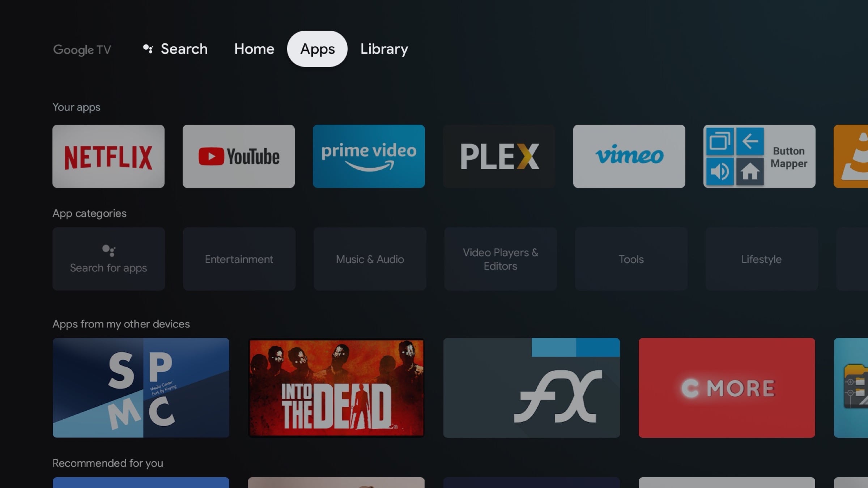Click the Search for apps option
Screen dimensions: 868x488
pyautogui.click(x=109, y=258)
